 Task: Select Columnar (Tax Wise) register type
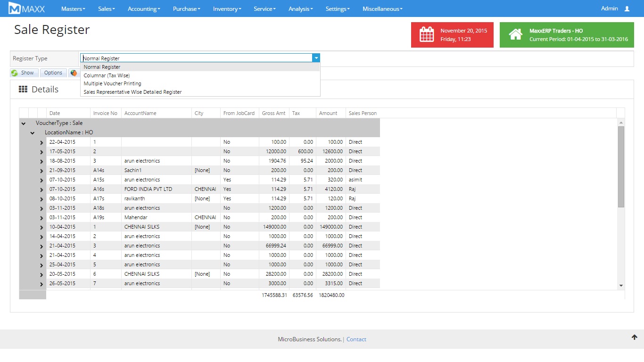[x=107, y=75]
